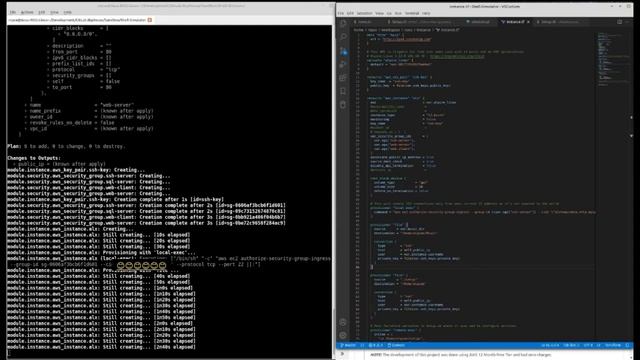The height and width of the screenshot is (360, 640).
Task: Click the close icon on the terminal tab
Action: 150,20
